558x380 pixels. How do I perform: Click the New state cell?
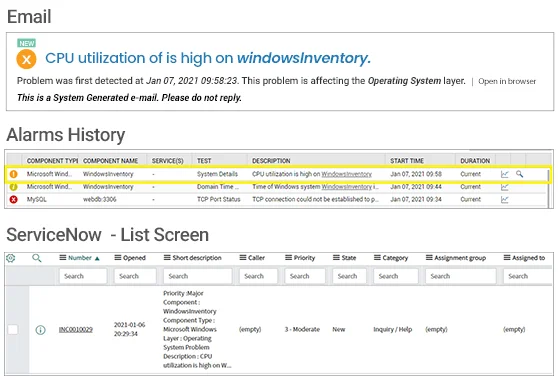(x=339, y=329)
